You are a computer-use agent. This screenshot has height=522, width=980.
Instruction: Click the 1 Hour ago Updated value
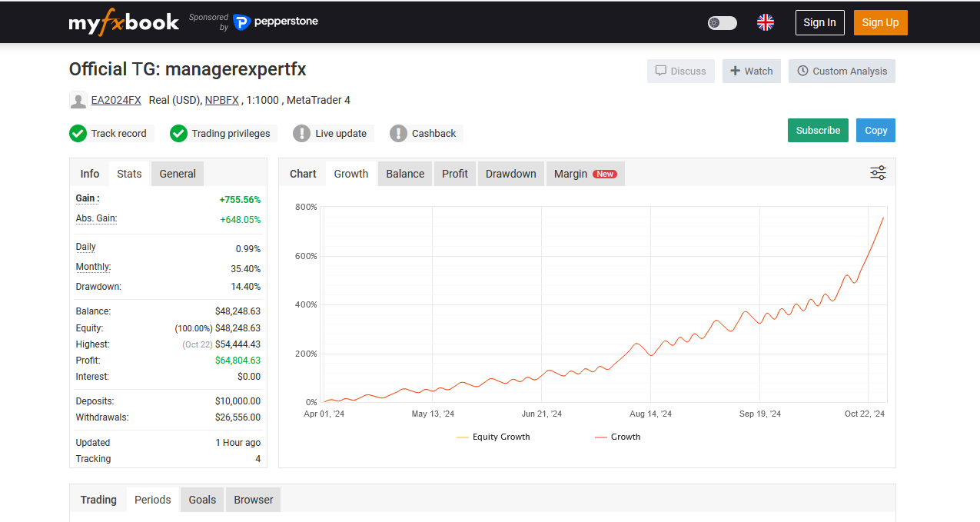tap(238, 443)
